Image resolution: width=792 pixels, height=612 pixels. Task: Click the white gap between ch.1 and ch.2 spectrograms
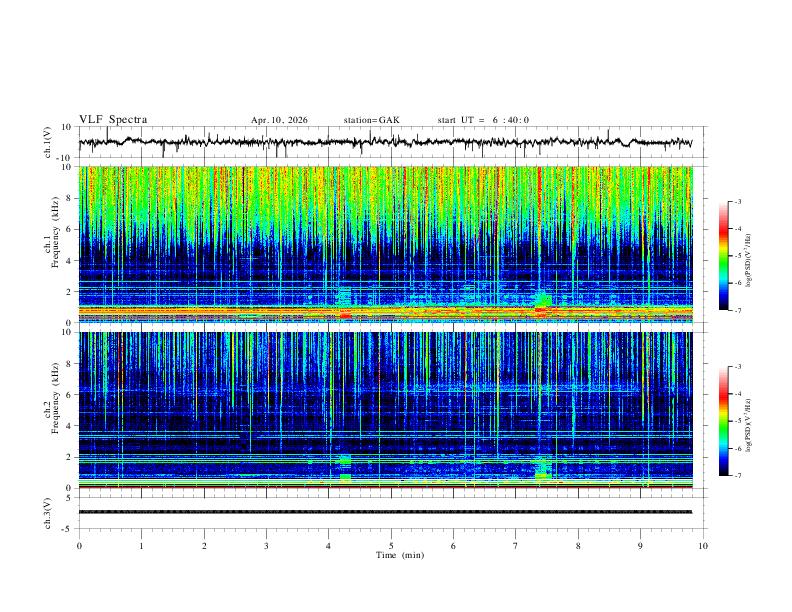pyautogui.click(x=385, y=327)
